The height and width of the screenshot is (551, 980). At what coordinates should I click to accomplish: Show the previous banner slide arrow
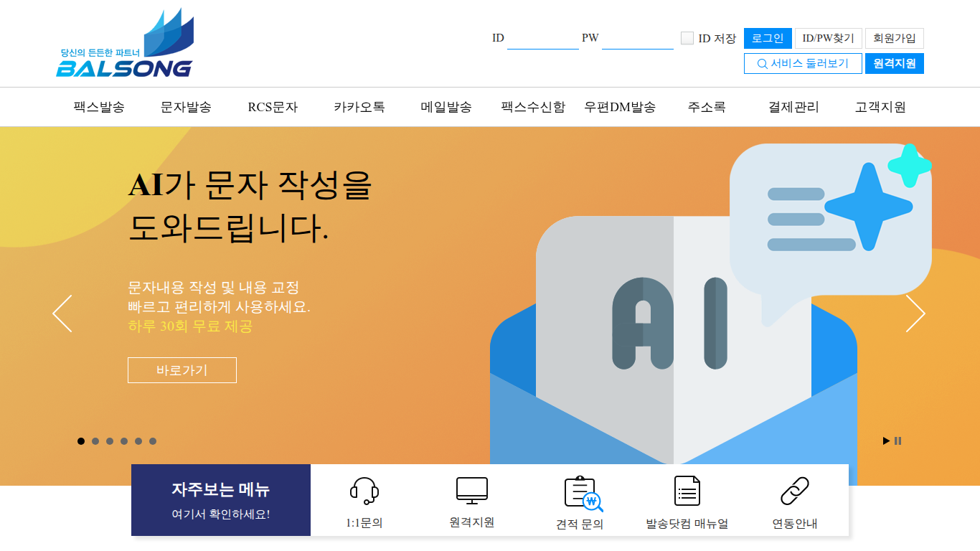(62, 314)
